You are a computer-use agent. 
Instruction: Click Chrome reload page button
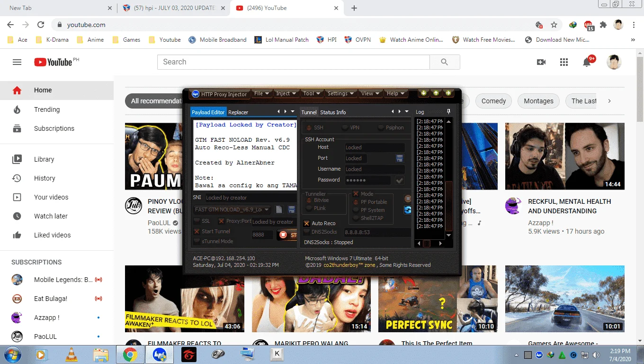point(41,25)
